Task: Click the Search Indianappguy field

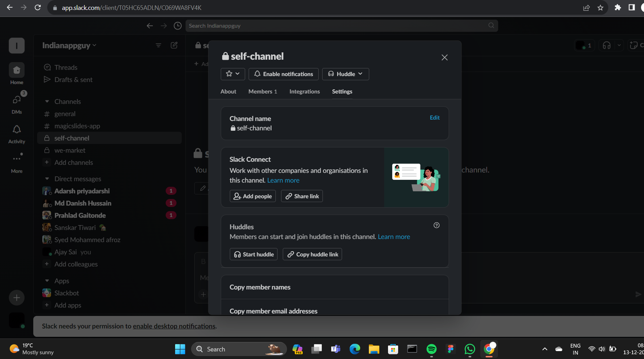Action: (341, 26)
